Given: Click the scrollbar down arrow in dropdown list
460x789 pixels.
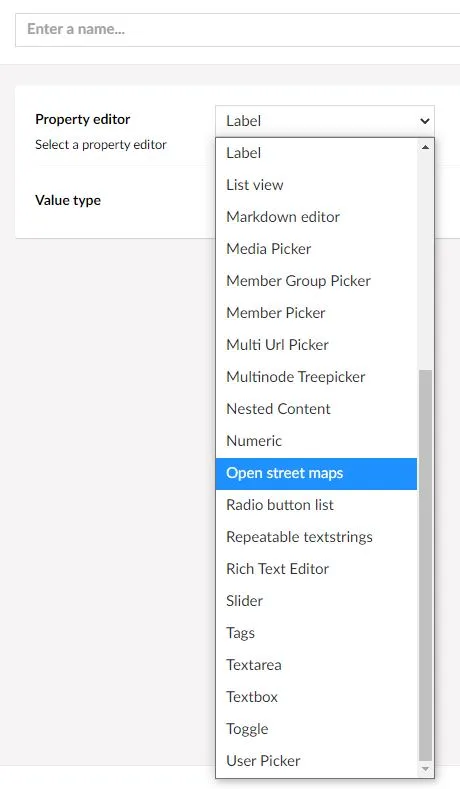Looking at the screenshot, I should point(425,769).
